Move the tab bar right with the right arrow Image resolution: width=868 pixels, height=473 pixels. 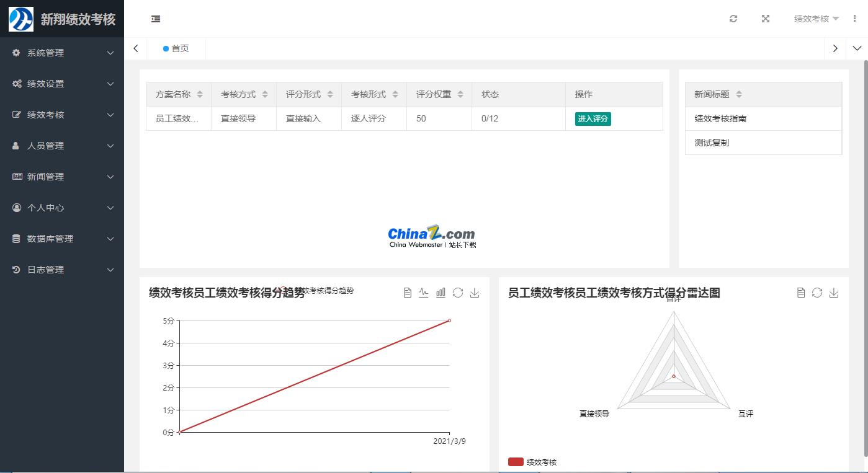pyautogui.click(x=835, y=48)
